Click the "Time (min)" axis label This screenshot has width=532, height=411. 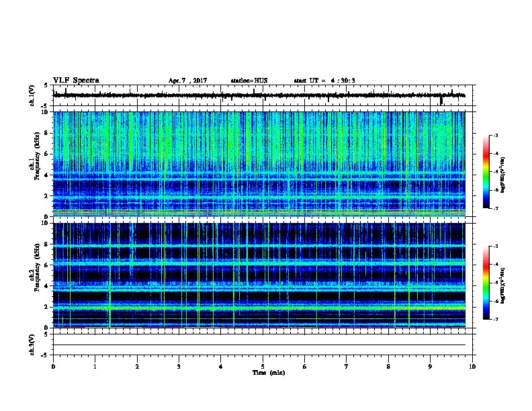click(269, 373)
